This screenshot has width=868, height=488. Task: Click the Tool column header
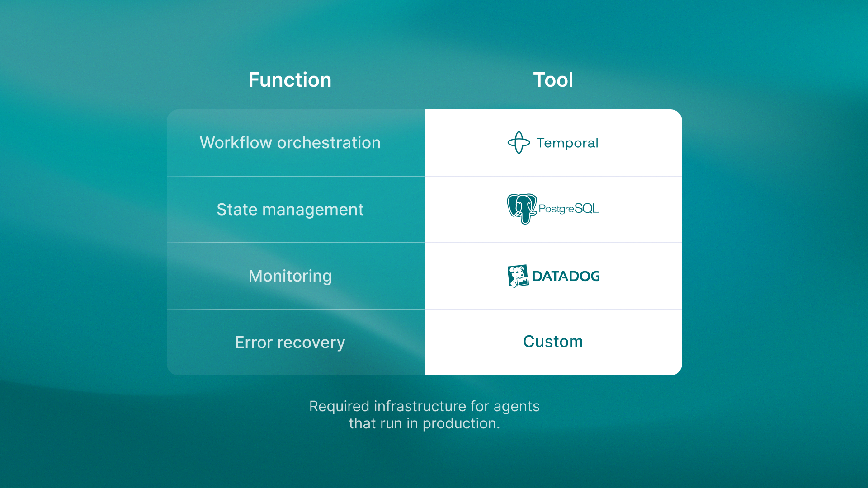click(x=553, y=80)
